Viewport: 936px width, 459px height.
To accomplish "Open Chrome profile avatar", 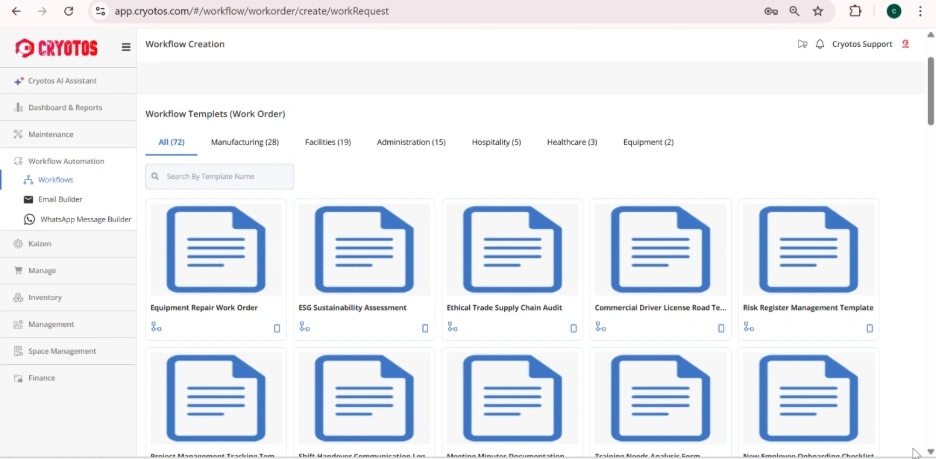I will [894, 11].
